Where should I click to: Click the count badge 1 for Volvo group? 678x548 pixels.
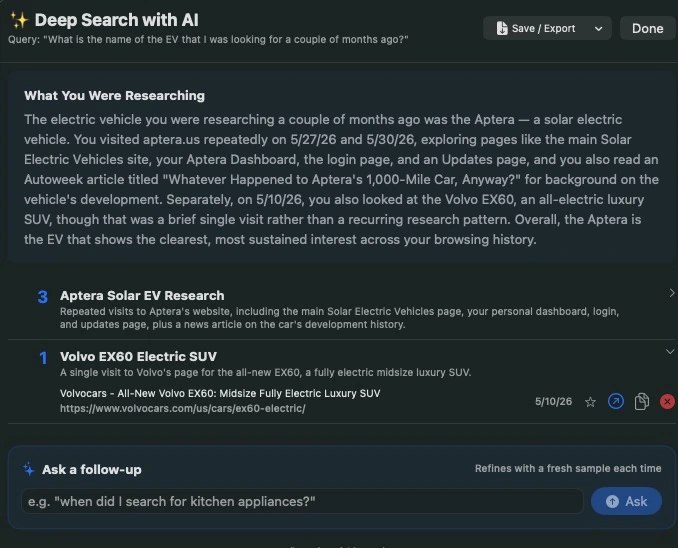tap(43, 358)
